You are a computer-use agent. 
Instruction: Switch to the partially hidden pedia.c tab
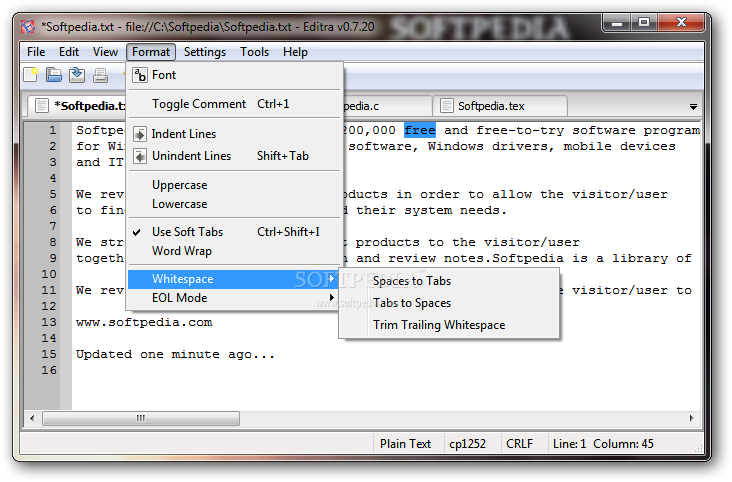tap(387, 106)
